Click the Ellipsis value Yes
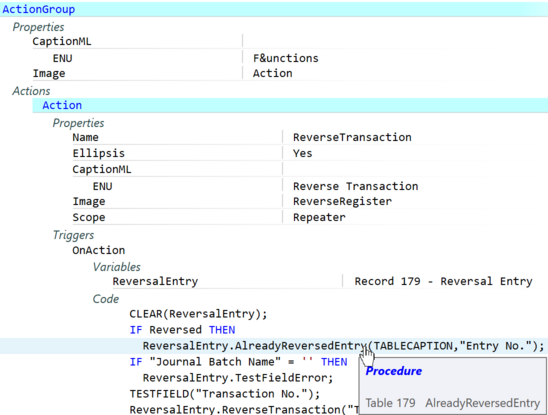 click(303, 153)
